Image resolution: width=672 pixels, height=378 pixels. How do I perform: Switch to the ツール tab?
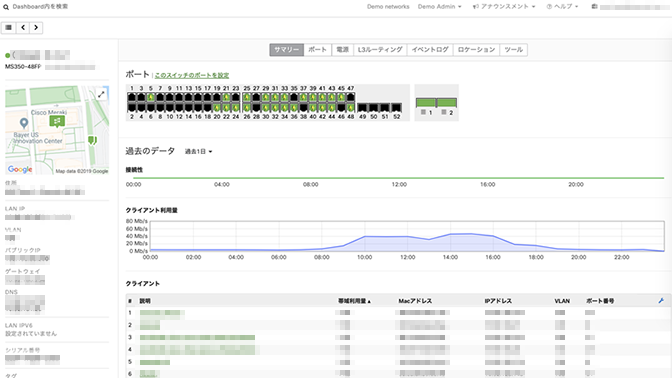(x=513, y=50)
